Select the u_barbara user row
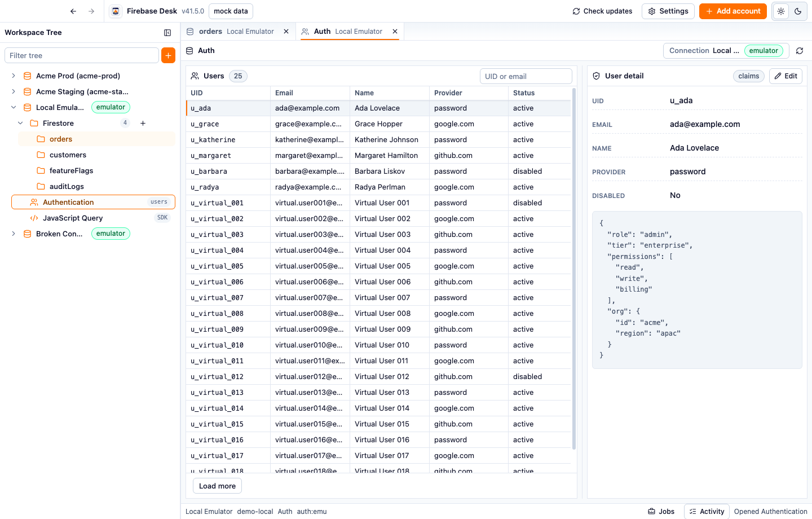Screen dimensions: 812x519 tap(378, 171)
